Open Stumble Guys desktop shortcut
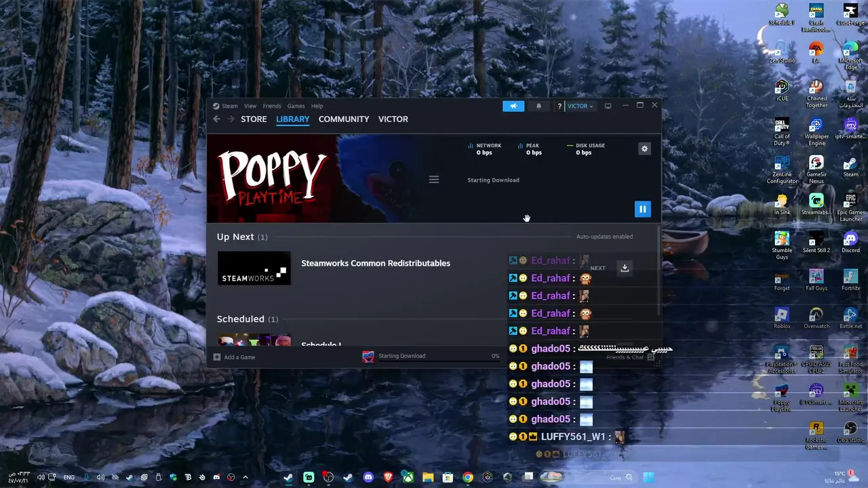The width and height of the screenshot is (868, 488). 782,245
